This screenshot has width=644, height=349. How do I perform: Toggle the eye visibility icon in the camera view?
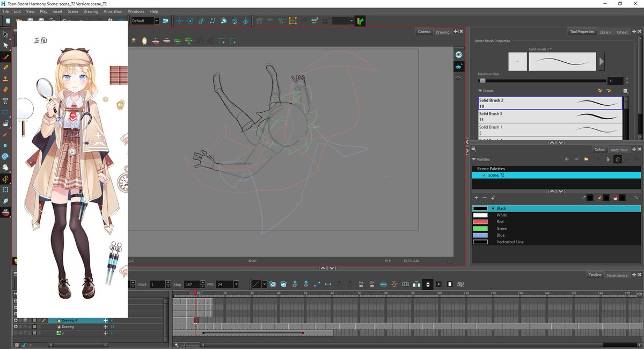click(458, 55)
